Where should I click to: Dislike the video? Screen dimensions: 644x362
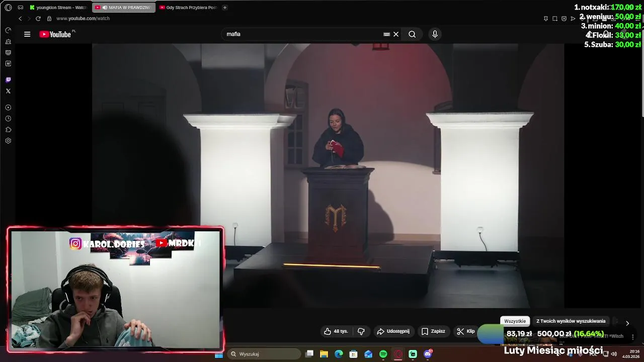coord(361,331)
